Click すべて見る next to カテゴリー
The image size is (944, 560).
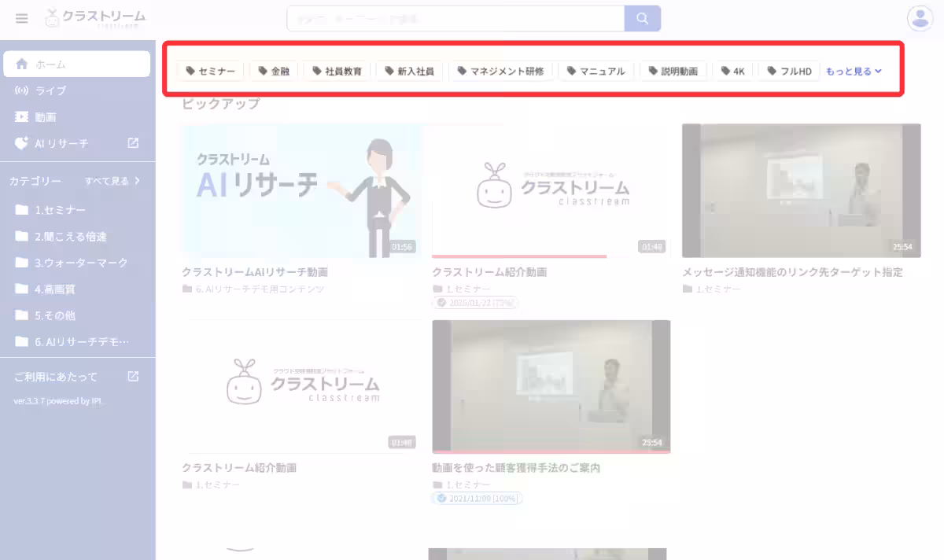click(x=112, y=181)
